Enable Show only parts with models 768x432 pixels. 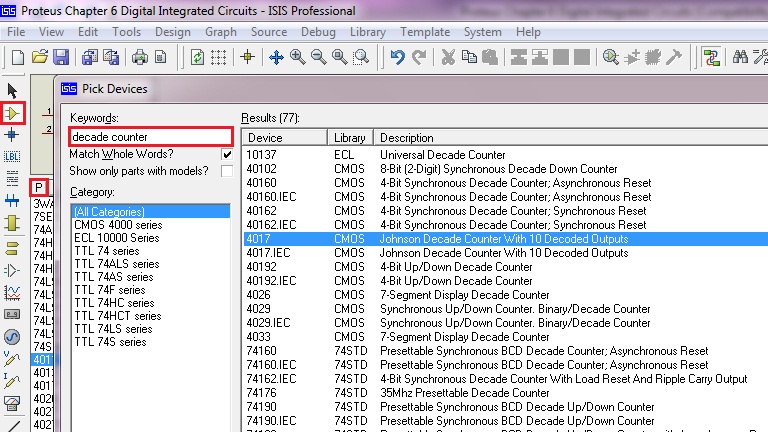point(227,171)
